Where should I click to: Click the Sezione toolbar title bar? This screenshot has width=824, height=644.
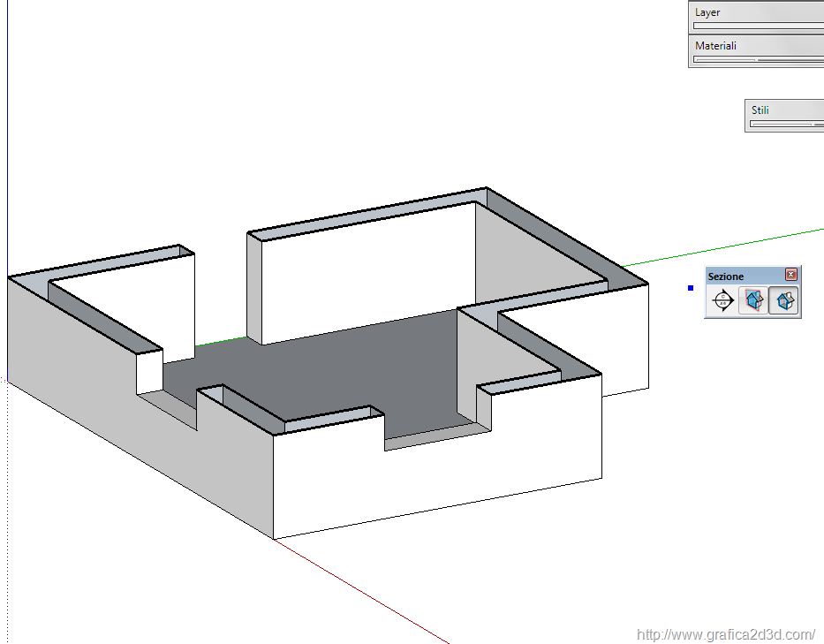click(742, 276)
